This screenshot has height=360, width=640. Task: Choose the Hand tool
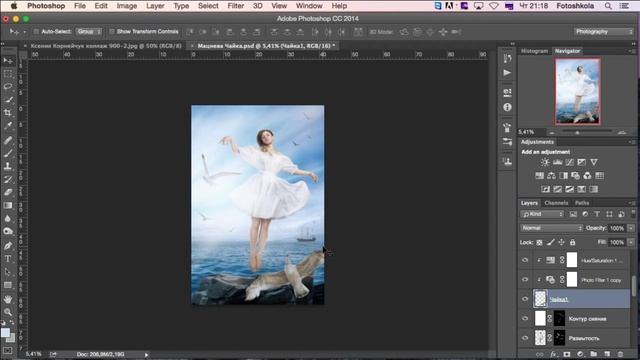8,299
